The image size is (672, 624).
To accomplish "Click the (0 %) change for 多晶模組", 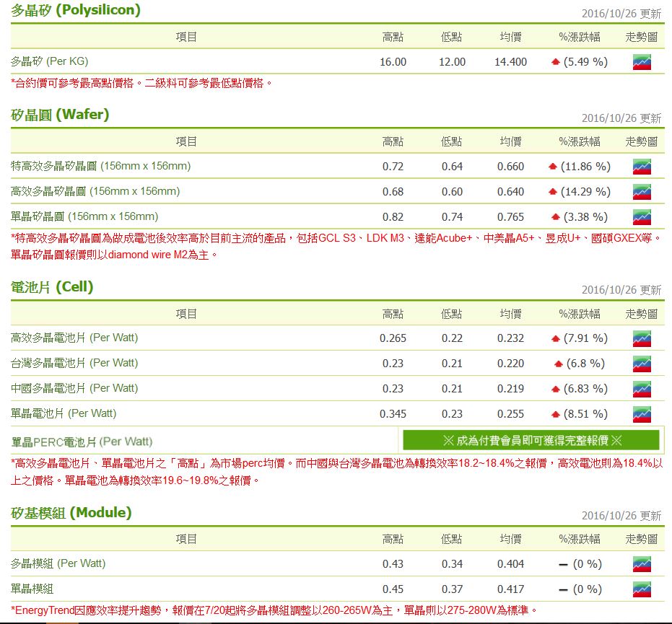I will click(x=587, y=564).
